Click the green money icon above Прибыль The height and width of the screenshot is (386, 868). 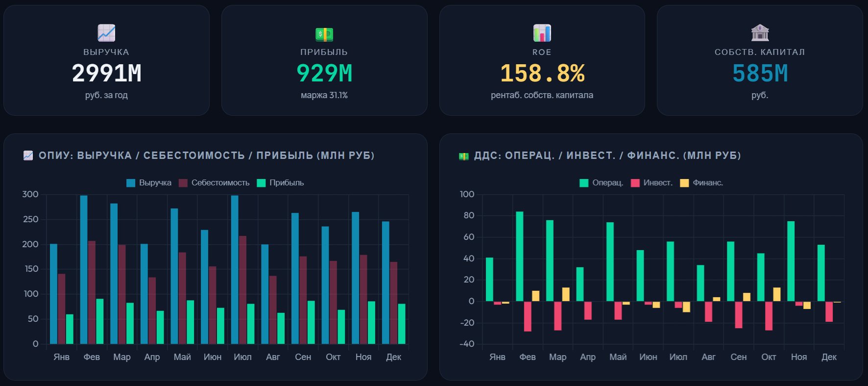pos(324,34)
